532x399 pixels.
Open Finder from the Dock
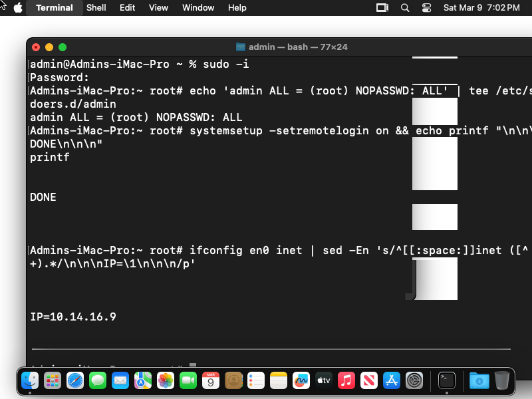[x=30, y=380]
